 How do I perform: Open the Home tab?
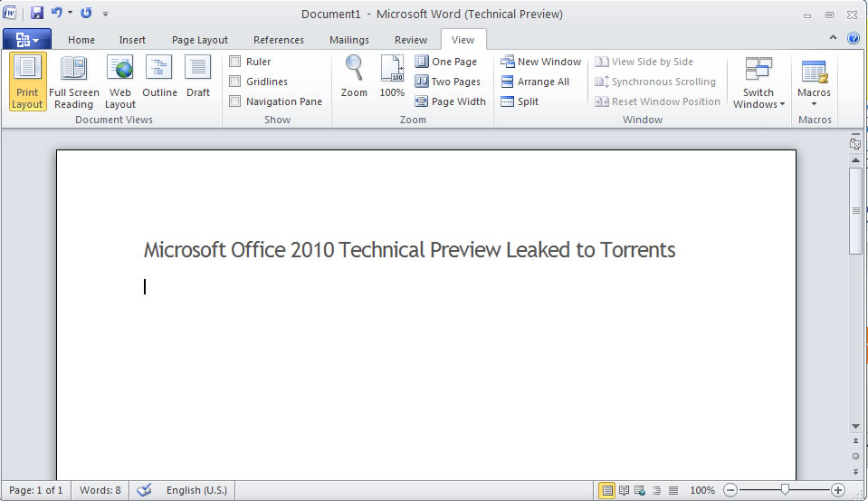81,40
